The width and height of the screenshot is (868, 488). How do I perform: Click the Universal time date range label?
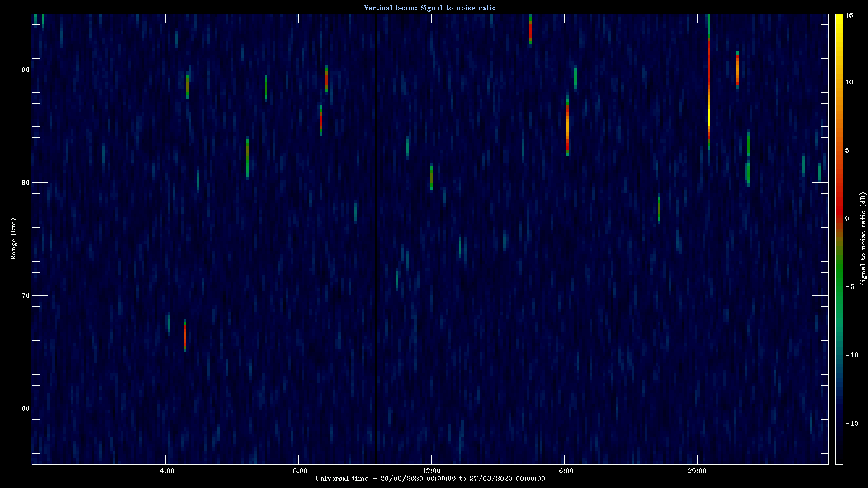click(430, 479)
